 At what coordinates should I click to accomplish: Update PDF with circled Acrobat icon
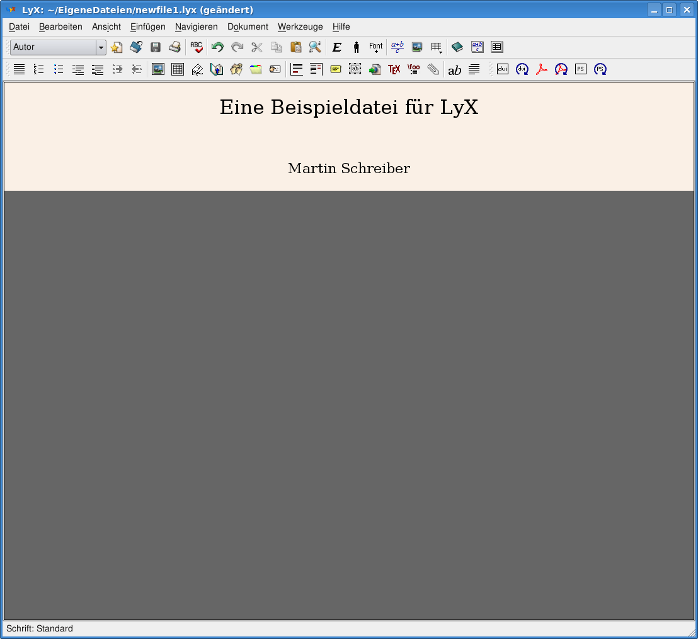pos(561,69)
